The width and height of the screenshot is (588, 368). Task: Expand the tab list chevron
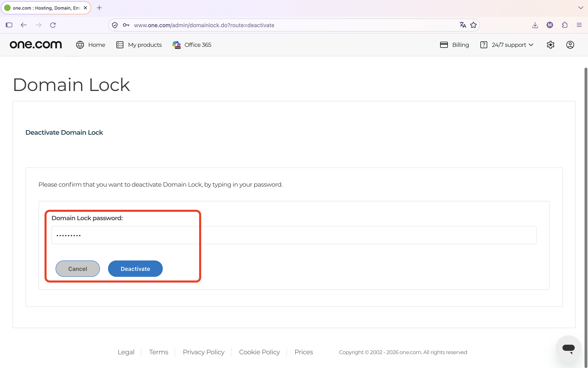coord(581,8)
